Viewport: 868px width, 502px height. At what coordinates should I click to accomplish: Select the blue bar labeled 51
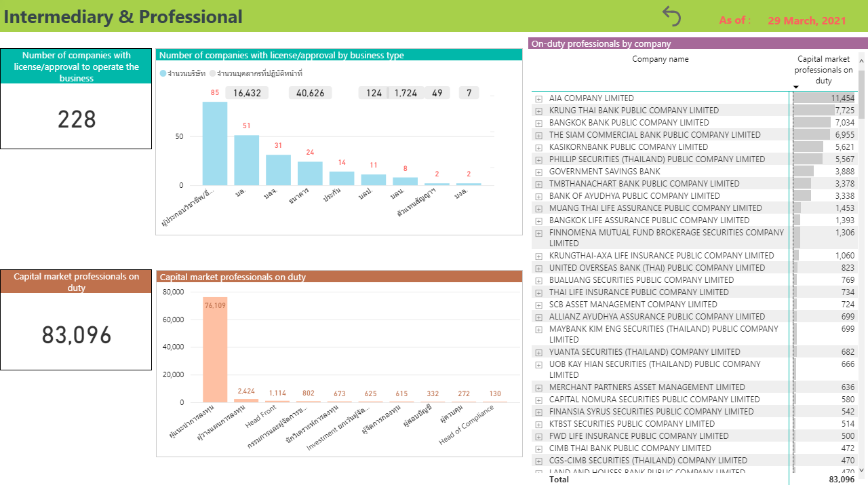pyautogui.click(x=246, y=160)
